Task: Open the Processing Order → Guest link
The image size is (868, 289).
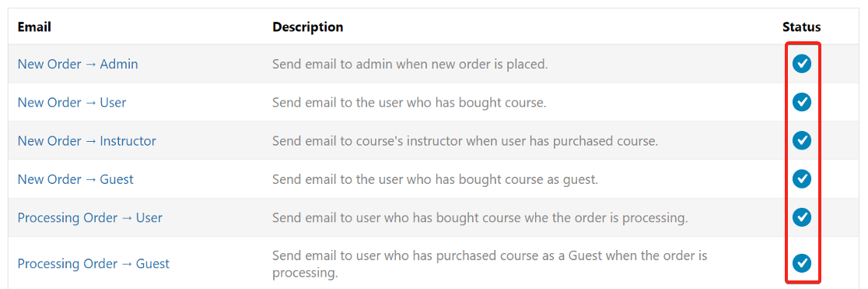Action: pyautogui.click(x=93, y=263)
